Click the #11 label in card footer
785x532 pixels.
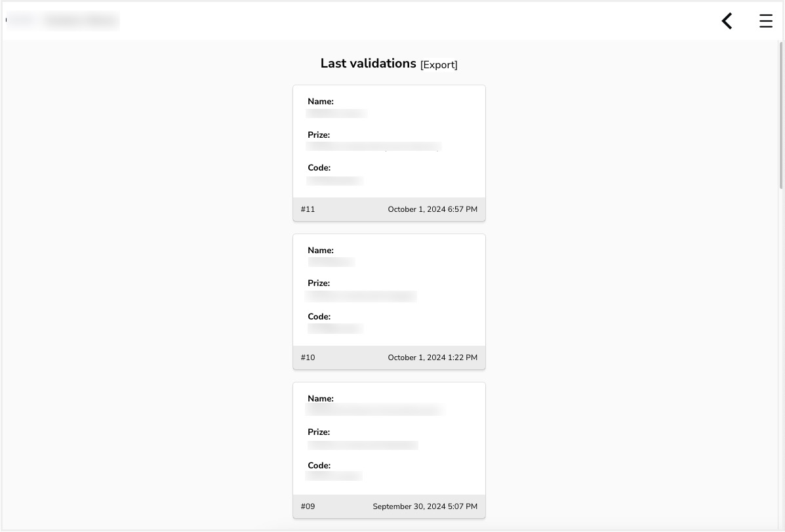coord(308,209)
